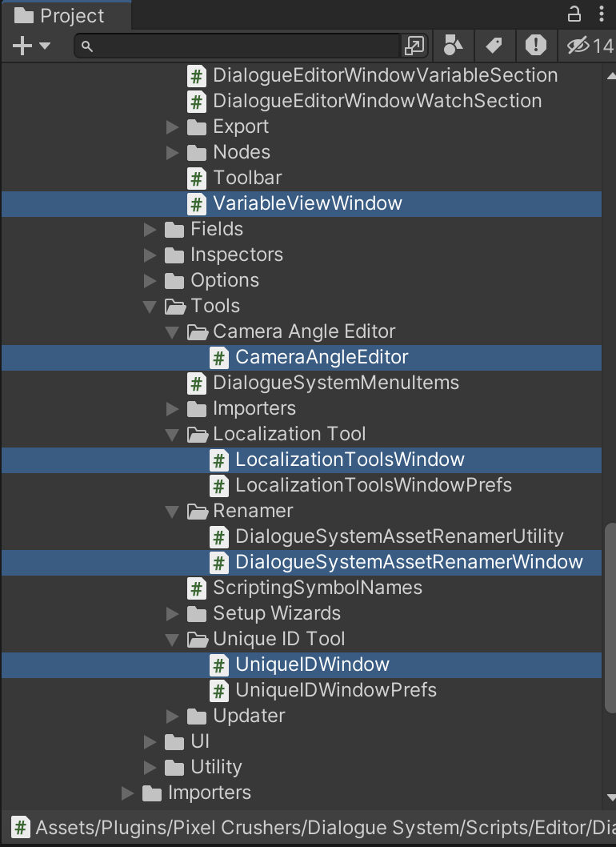
Task: Select LocalizationToolsWindow script
Action: pyautogui.click(x=350, y=460)
